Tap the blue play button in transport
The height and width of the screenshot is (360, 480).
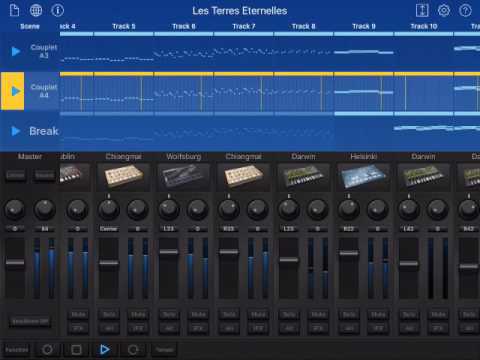click(105, 349)
